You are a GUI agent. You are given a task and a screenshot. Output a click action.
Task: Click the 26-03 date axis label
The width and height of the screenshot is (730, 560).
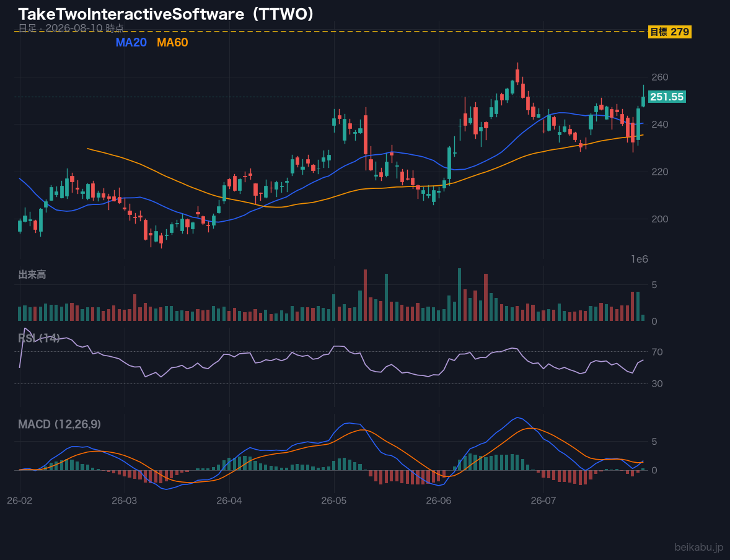[125, 501]
